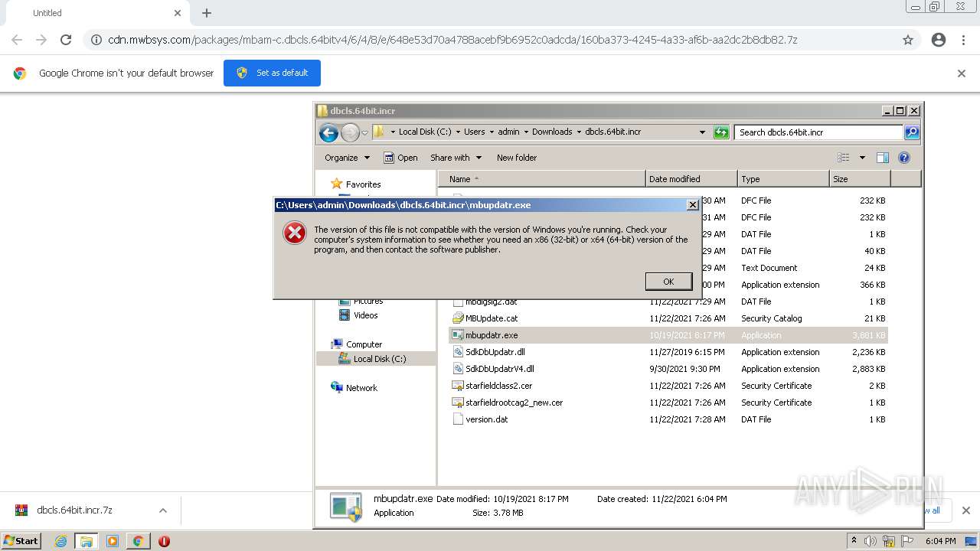This screenshot has width=980, height=551.
Task: Close the mbupdatr.exe error dialog
Action: tap(692, 205)
